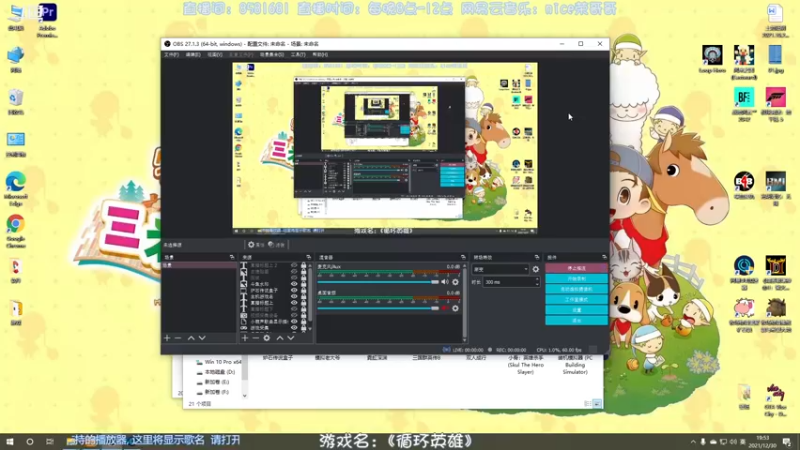Toggle lock on 游戏采集 source
Screen dimensions: 800x450
[304, 328]
